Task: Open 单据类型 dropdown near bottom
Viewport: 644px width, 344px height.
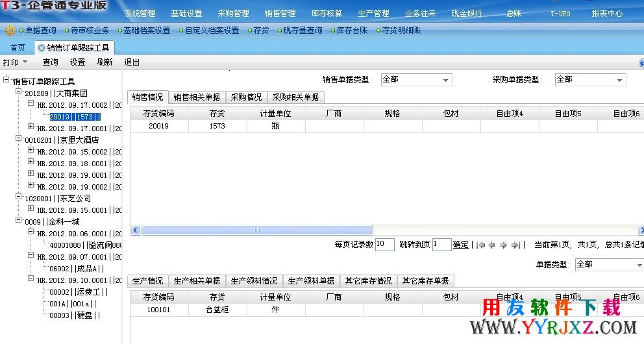Action: click(610, 265)
